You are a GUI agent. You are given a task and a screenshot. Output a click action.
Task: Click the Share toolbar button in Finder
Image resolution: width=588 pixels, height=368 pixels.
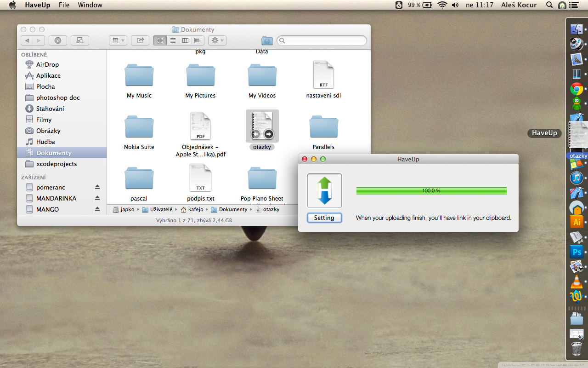140,40
